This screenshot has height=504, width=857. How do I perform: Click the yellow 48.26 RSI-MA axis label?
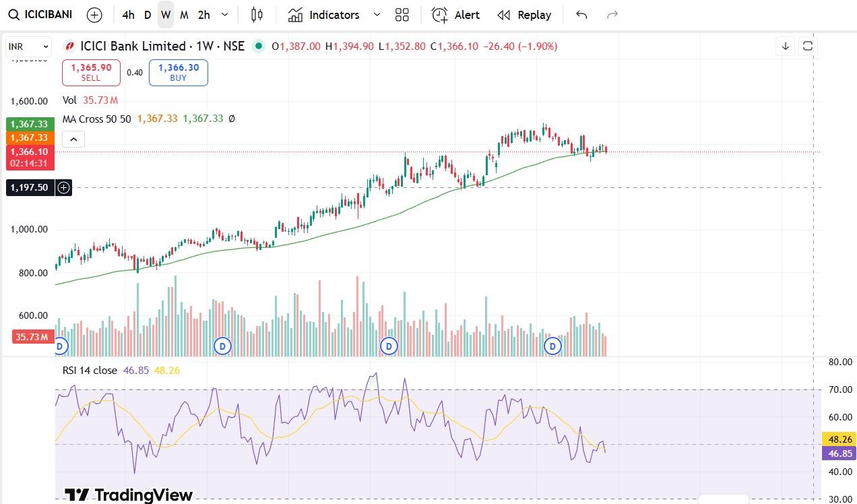click(x=839, y=439)
